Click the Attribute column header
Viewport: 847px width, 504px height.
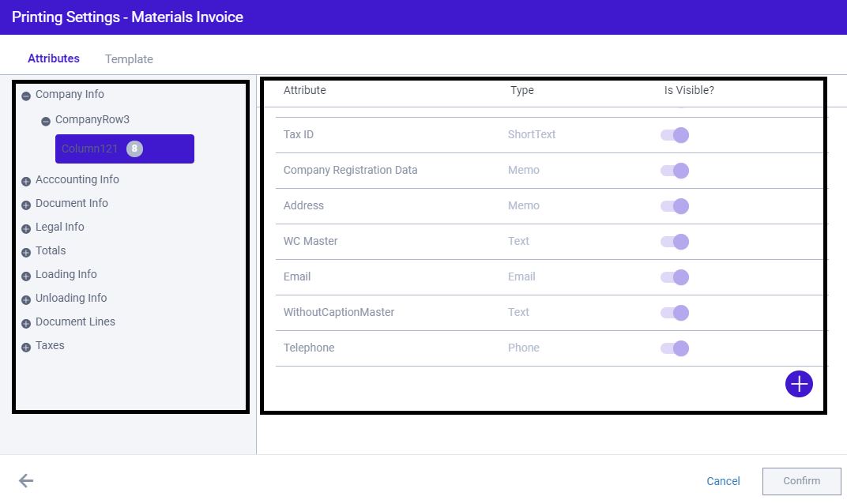(x=305, y=90)
